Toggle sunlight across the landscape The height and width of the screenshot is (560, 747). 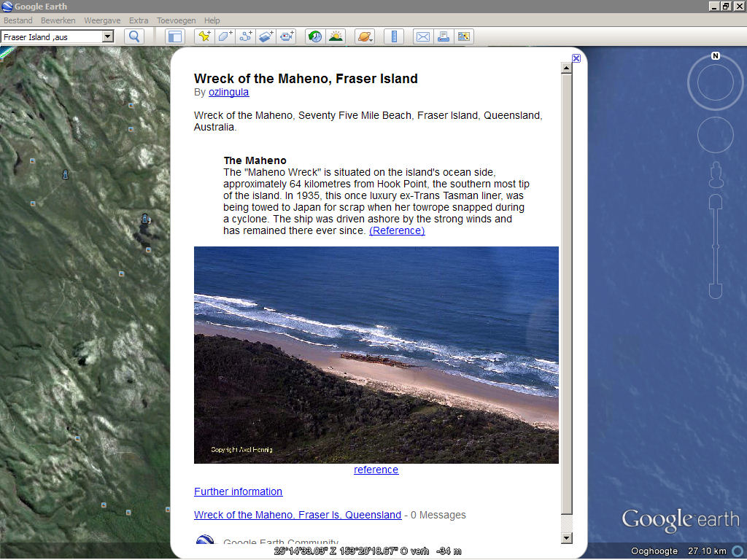pos(336,36)
